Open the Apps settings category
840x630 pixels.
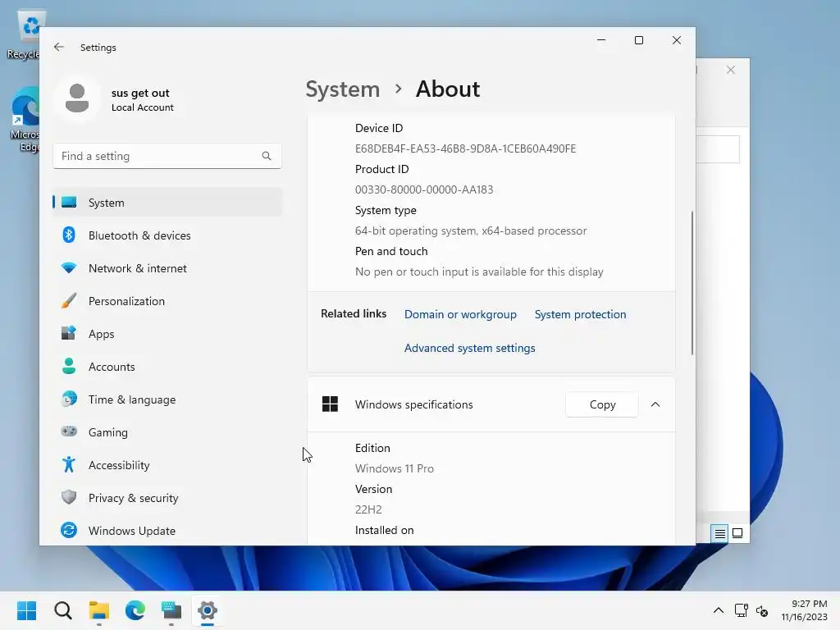[x=167, y=334]
